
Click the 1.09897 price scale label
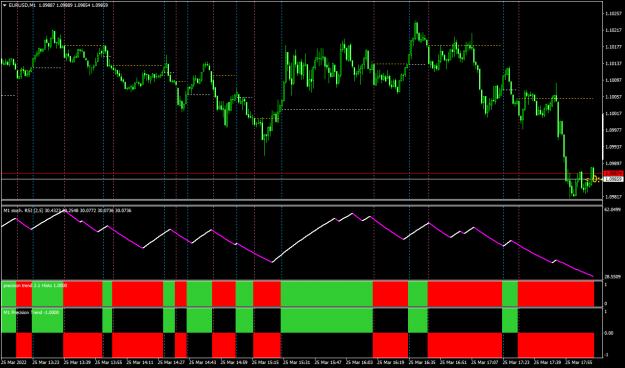click(x=614, y=163)
